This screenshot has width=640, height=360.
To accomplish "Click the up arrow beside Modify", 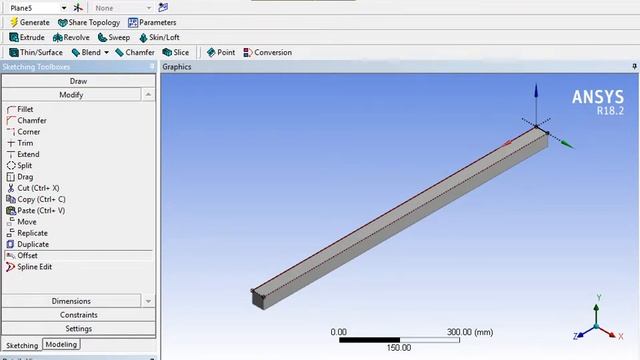I will click(148, 95).
